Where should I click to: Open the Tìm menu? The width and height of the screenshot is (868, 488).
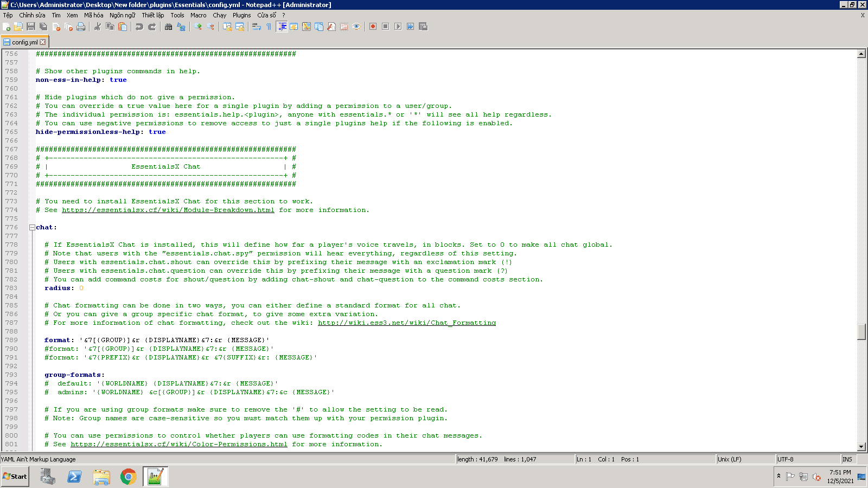[x=56, y=15]
